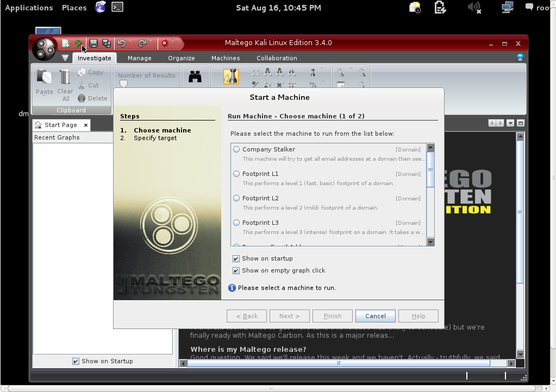
Task: Switch to the Manage ribbon tab
Action: coord(139,58)
